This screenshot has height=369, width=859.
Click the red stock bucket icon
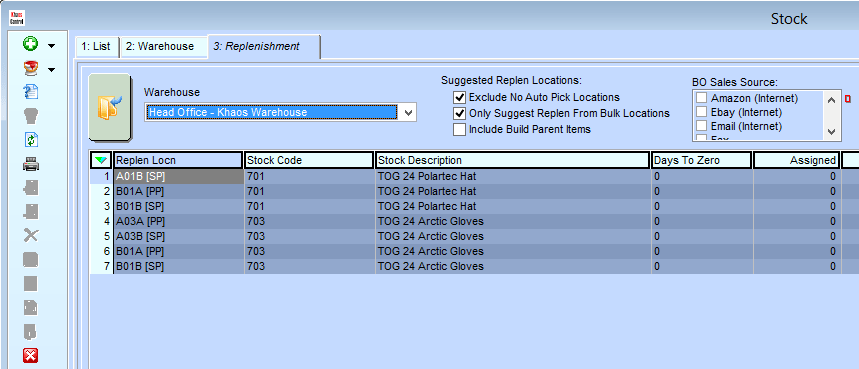(31, 68)
